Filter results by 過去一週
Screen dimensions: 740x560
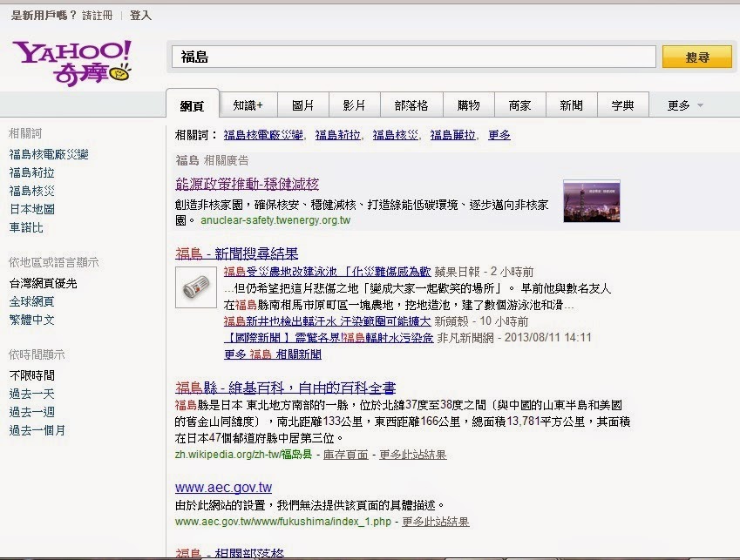31,412
